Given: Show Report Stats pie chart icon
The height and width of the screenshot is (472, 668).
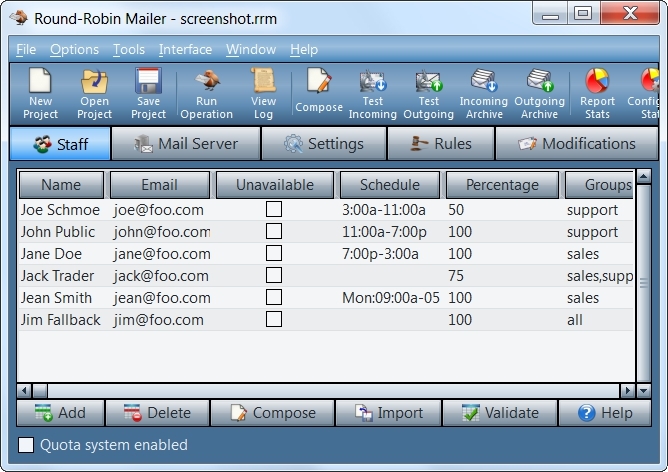Looking at the screenshot, I should pos(597,94).
